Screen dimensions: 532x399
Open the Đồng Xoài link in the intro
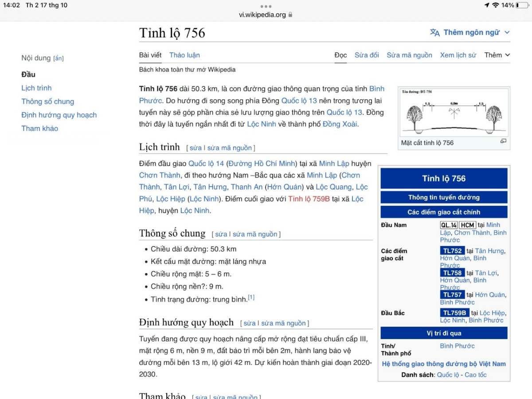coord(340,124)
